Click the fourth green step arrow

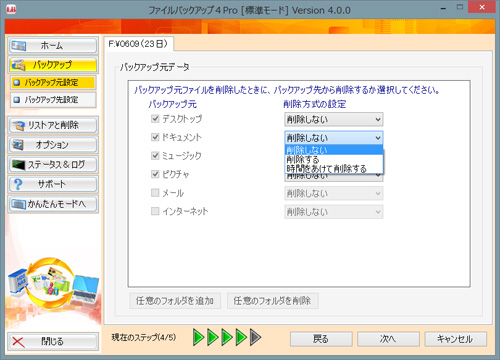[241, 337]
